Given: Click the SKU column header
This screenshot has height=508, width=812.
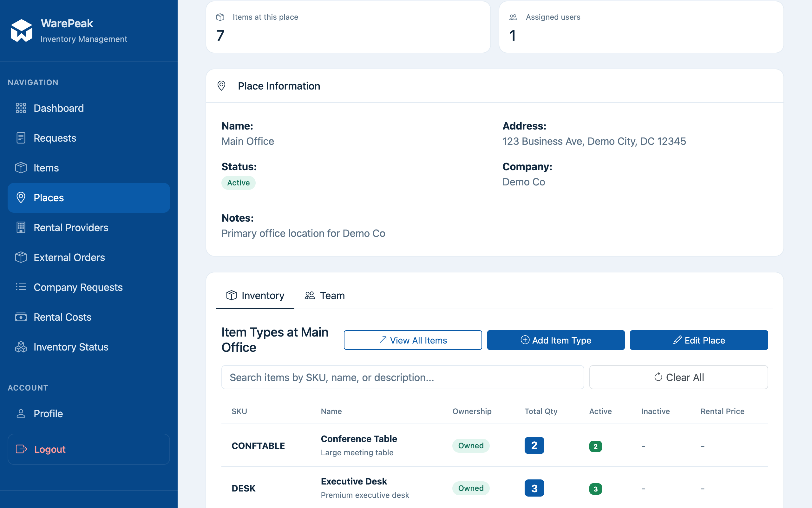Looking at the screenshot, I should point(239,411).
